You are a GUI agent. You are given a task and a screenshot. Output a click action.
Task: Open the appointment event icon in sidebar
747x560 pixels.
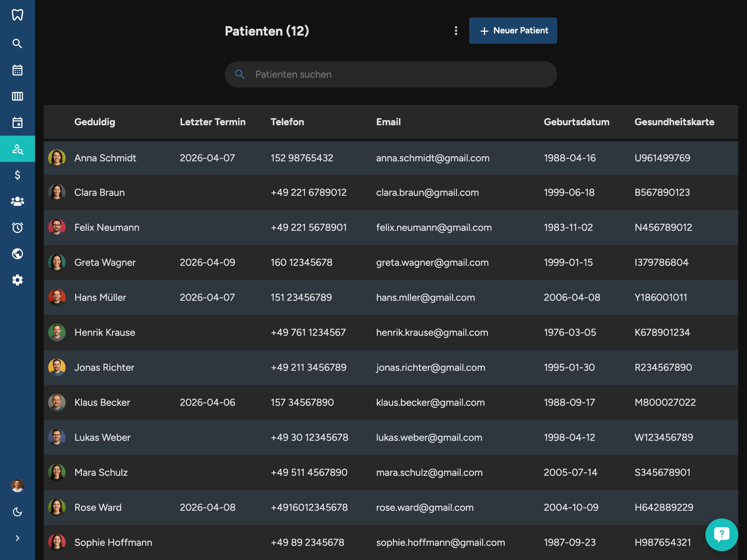coord(17,122)
